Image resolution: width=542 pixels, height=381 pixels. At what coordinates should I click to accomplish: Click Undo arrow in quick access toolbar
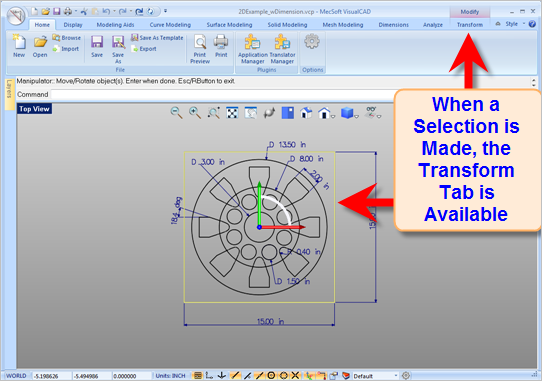click(x=106, y=11)
